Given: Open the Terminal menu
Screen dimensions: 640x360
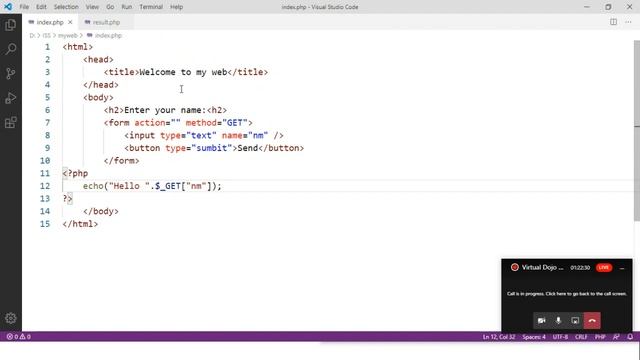Looking at the screenshot, I should 151,7.
